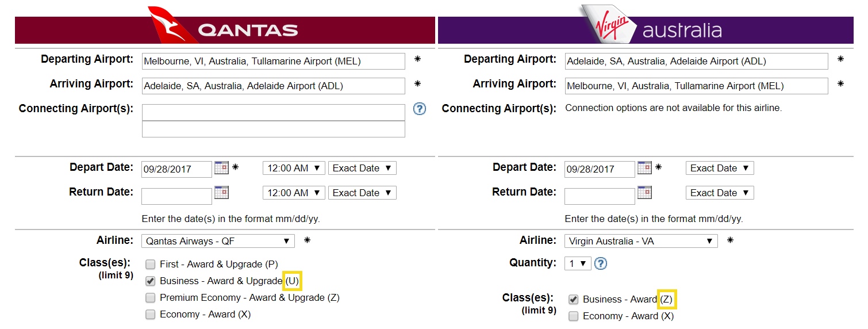Open Qantas Depart Date calendar picker
Viewport: 868px width, 329px height.
221,167
